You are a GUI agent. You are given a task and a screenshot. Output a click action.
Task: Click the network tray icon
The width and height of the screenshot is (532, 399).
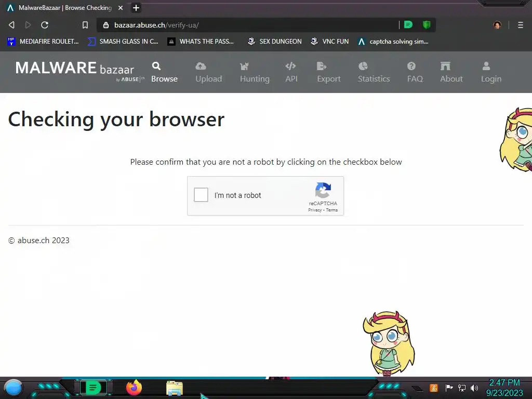pos(462,388)
